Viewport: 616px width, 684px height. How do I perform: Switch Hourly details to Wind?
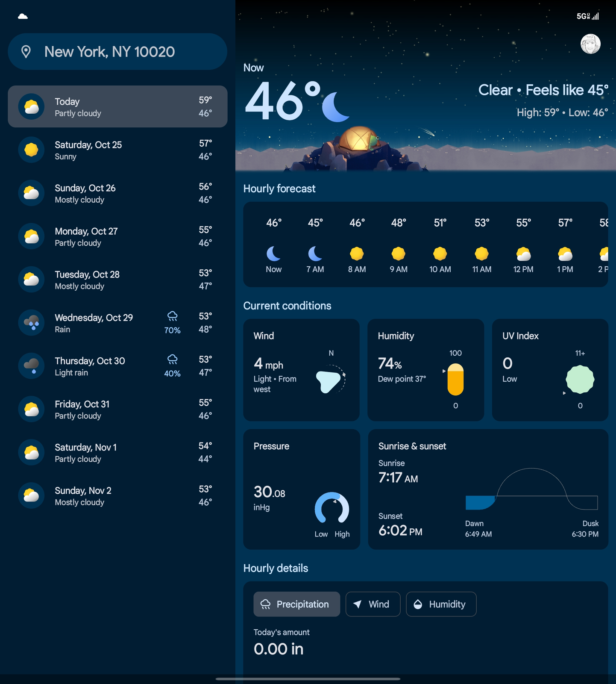[x=373, y=604]
